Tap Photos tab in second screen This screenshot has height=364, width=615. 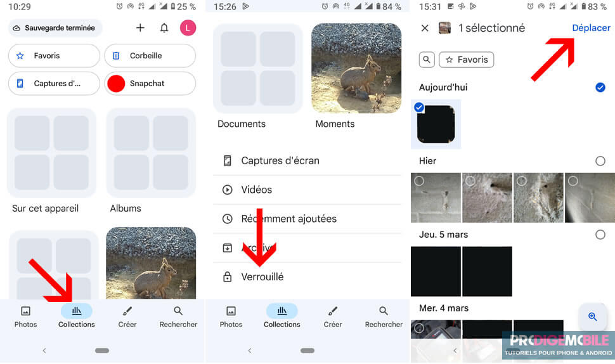pos(231,317)
